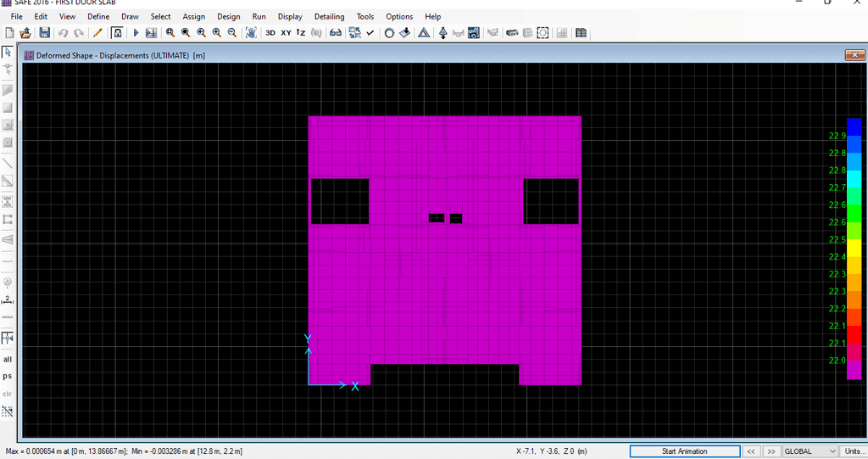The height and width of the screenshot is (459, 868).
Task: Close the Deformed Shape window
Action: click(x=854, y=55)
